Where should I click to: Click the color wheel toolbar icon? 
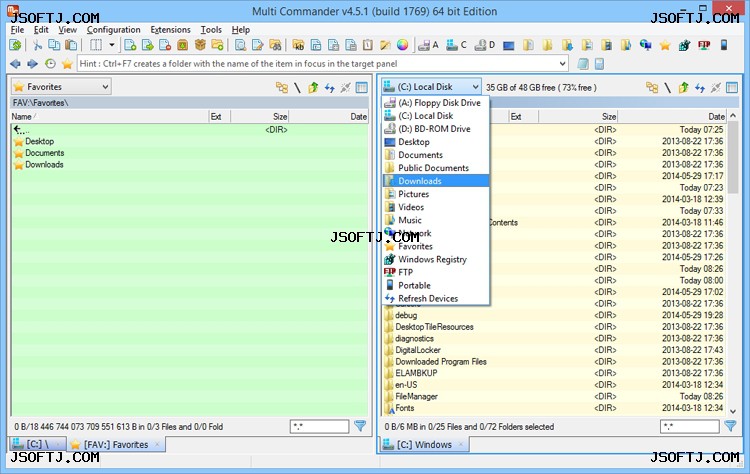coord(403,45)
